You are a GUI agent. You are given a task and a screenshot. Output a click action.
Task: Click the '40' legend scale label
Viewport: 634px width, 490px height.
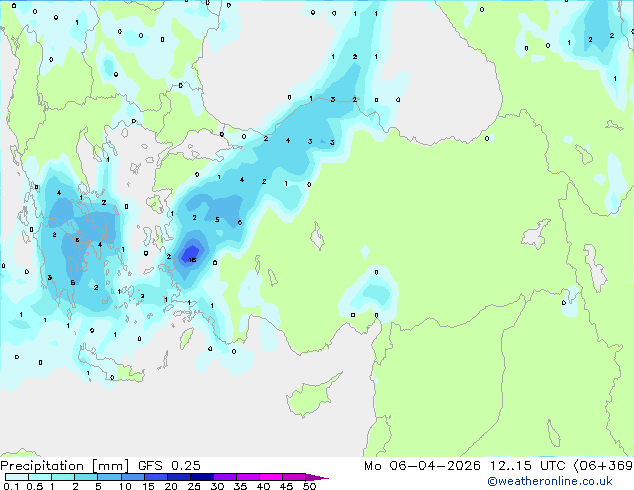pos(263,486)
